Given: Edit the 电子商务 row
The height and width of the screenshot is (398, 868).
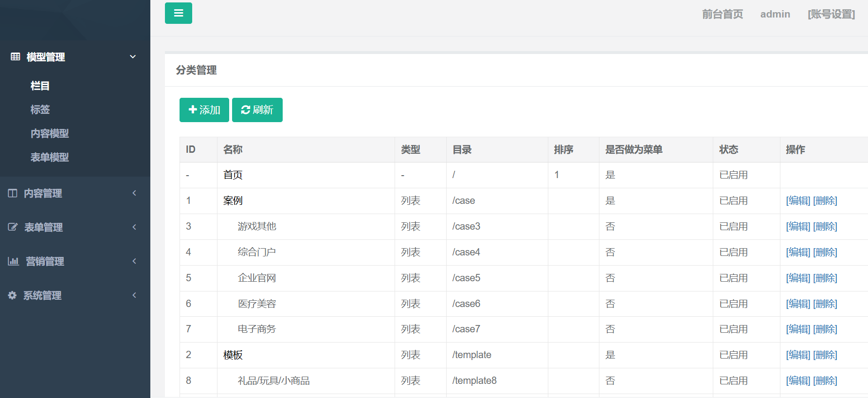Looking at the screenshot, I should pos(798,329).
